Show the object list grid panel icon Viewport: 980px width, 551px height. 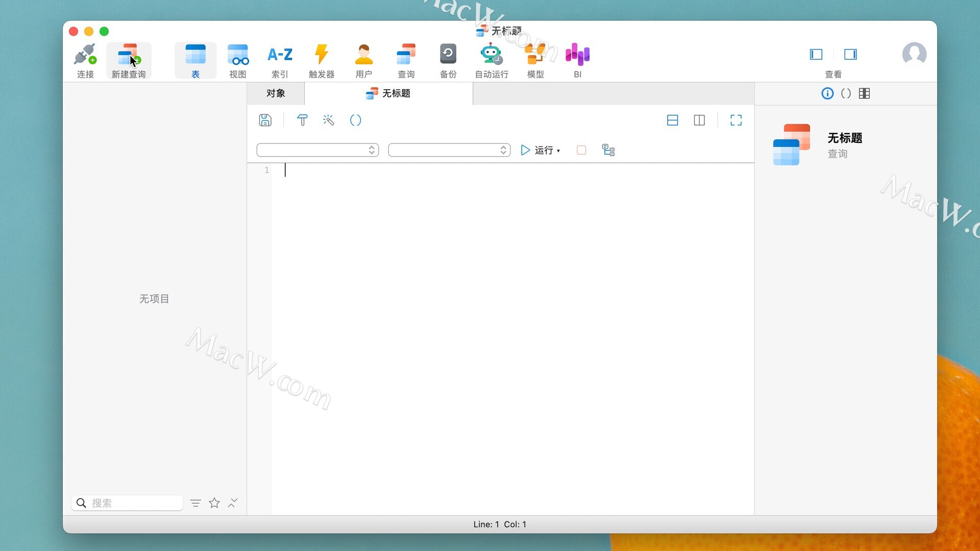click(x=864, y=93)
